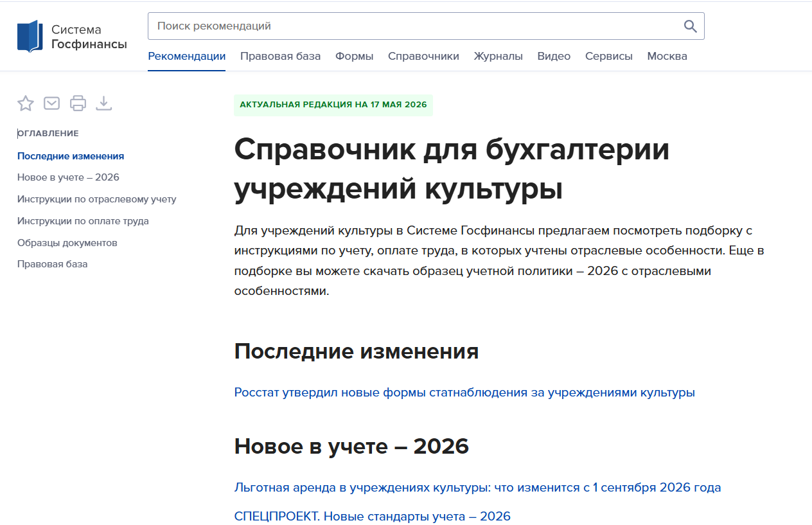812x525 pixels.
Task: Go to Правовая база in sidebar contents
Action: [x=53, y=264]
